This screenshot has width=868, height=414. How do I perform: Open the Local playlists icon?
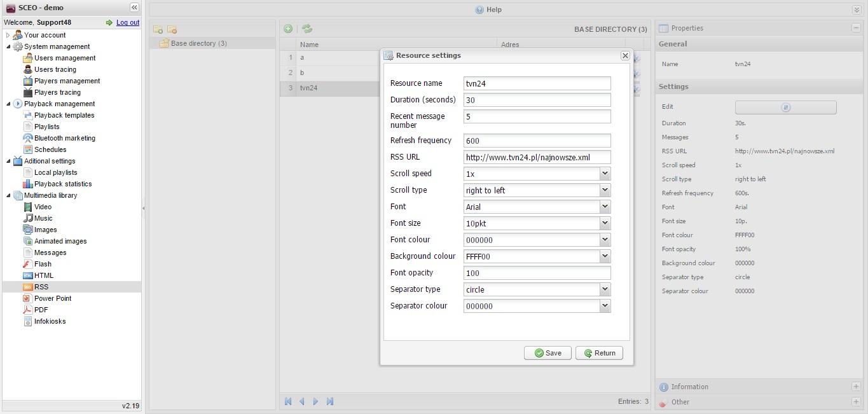pyautogui.click(x=28, y=172)
